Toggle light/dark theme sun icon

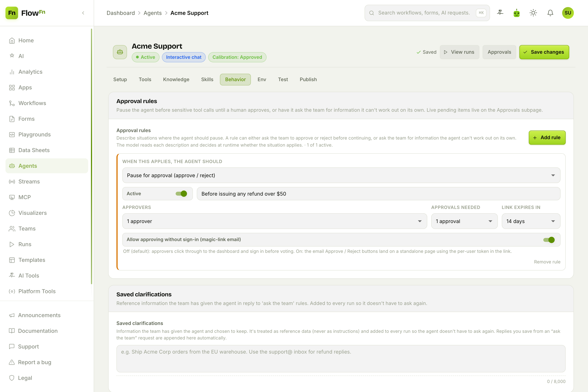coord(533,13)
